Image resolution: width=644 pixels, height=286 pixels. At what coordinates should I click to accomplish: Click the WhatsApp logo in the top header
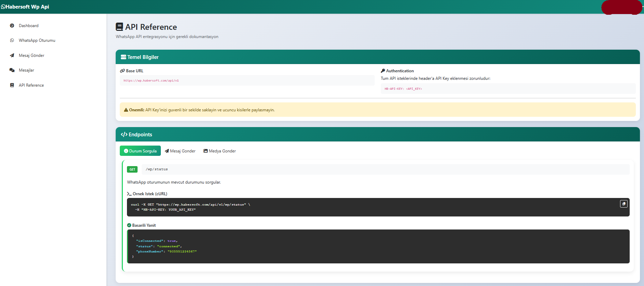(x=3, y=7)
